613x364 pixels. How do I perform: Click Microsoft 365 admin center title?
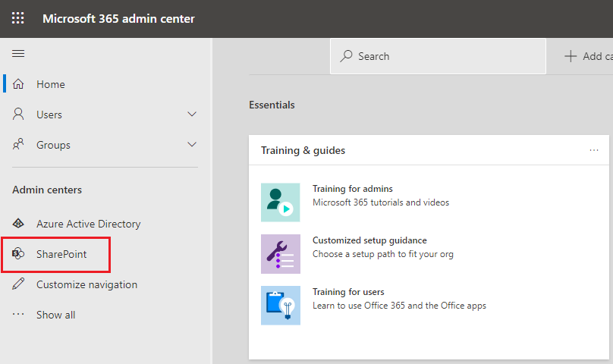[118, 18]
